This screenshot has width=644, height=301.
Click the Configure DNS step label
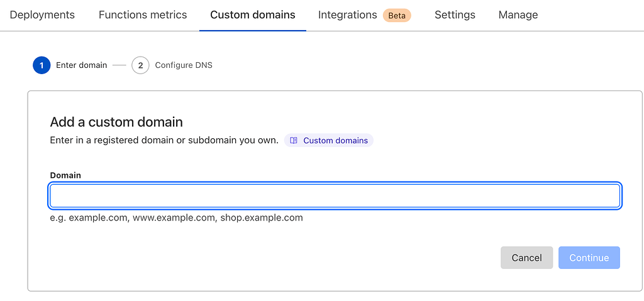coord(184,65)
